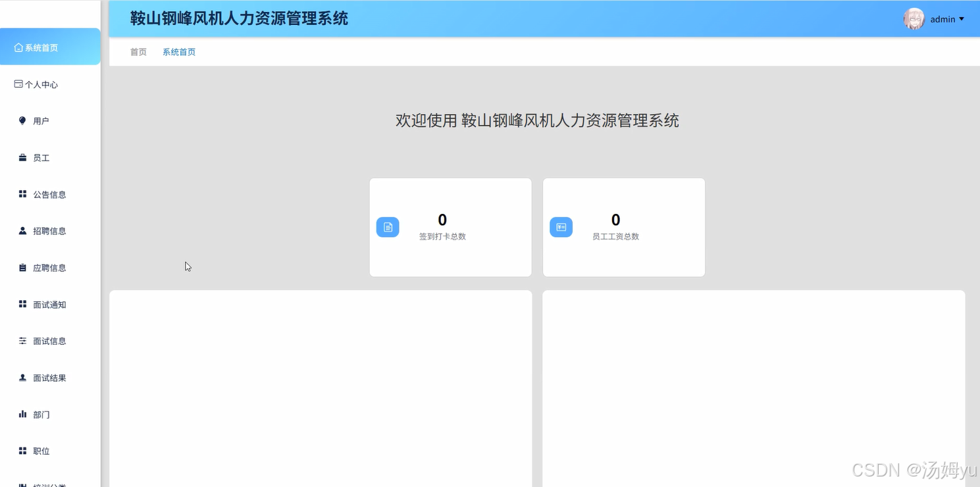Click the 0 count above 签到打卡总数

pyautogui.click(x=442, y=220)
